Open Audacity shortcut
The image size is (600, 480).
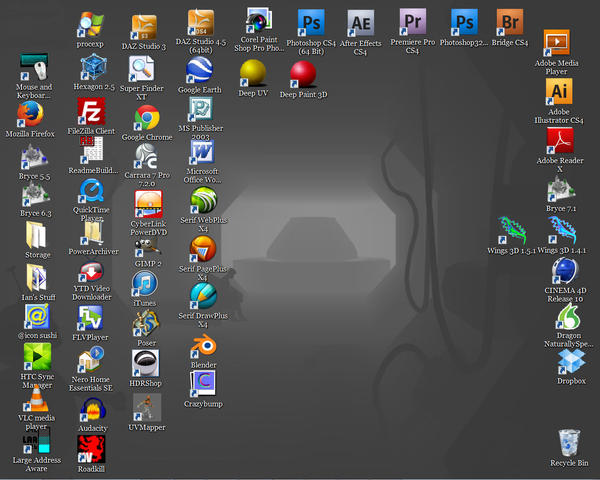point(93,409)
